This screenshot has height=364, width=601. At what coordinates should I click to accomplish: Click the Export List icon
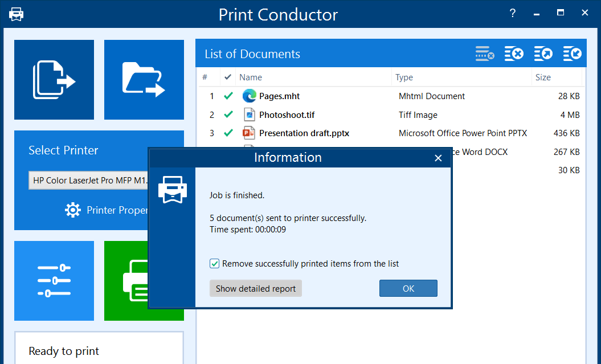pyautogui.click(x=543, y=54)
